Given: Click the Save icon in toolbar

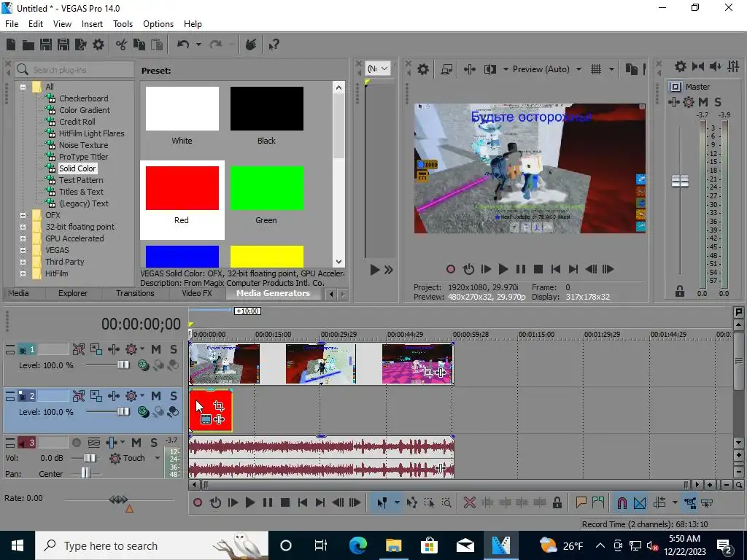Looking at the screenshot, I should tap(46, 44).
